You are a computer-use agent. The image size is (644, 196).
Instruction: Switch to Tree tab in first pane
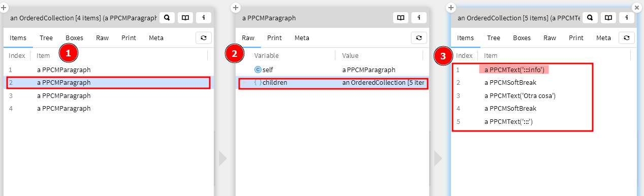pos(46,38)
